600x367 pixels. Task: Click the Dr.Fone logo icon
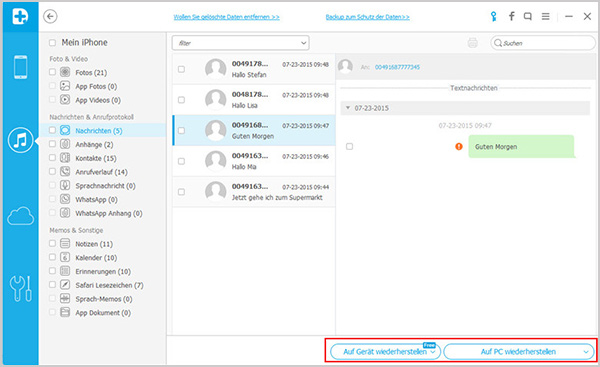coord(20,16)
